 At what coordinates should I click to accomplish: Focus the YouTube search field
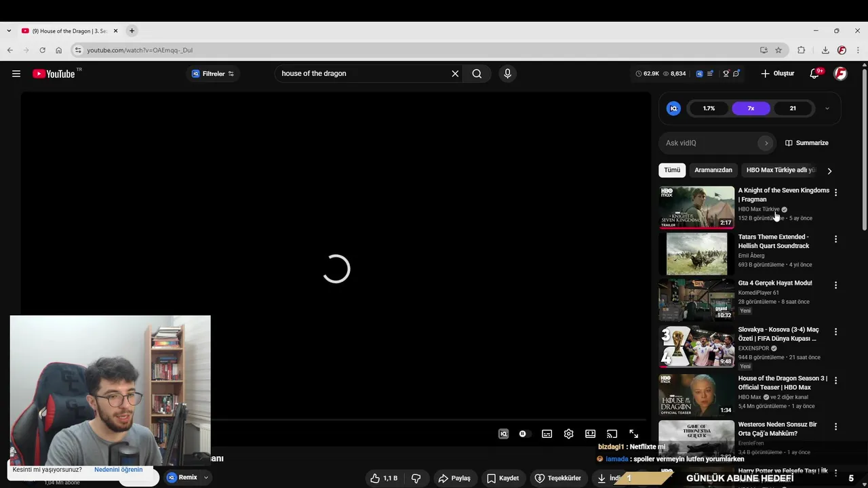(363, 74)
